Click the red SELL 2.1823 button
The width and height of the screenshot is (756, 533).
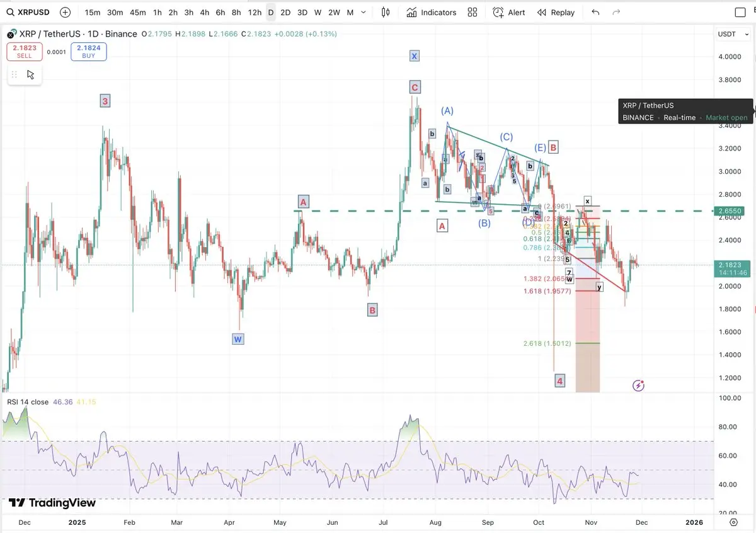pos(25,52)
